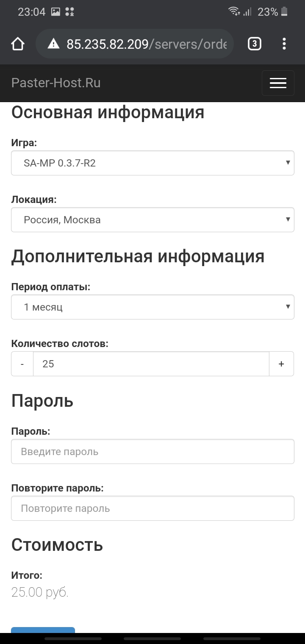This screenshot has width=305, height=644.
Task: Tap the battery status icon
Action: point(284,11)
